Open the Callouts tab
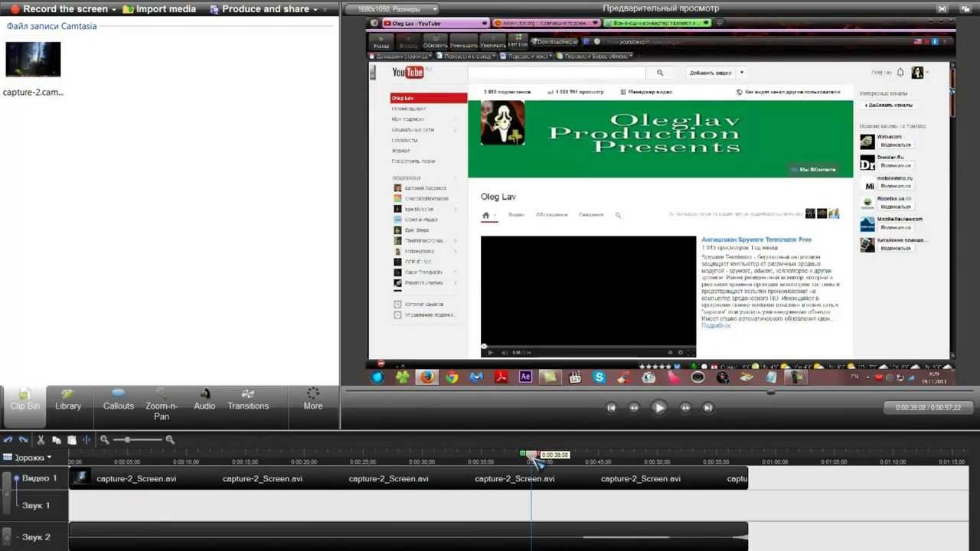The width and height of the screenshot is (980, 551). pos(119,399)
